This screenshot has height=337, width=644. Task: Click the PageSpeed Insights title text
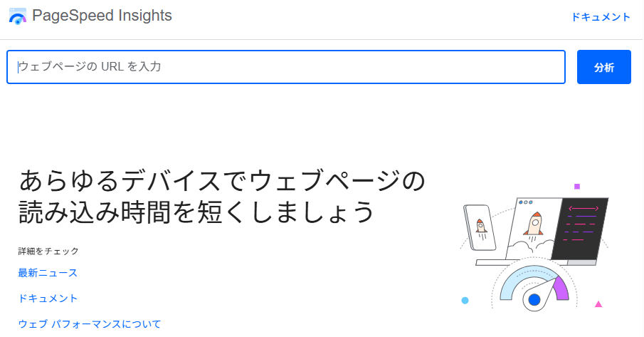coord(102,16)
